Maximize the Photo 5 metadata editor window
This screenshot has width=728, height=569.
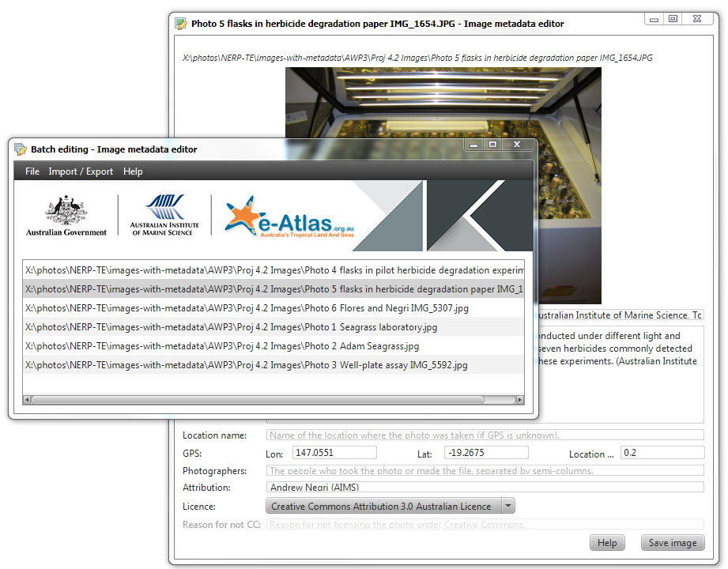pos(673,19)
